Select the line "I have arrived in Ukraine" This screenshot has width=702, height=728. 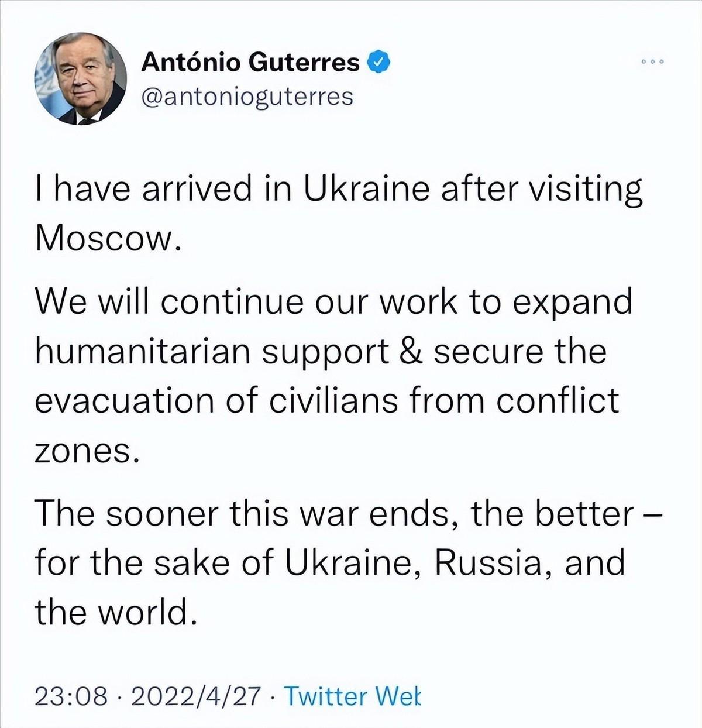pos(339,191)
